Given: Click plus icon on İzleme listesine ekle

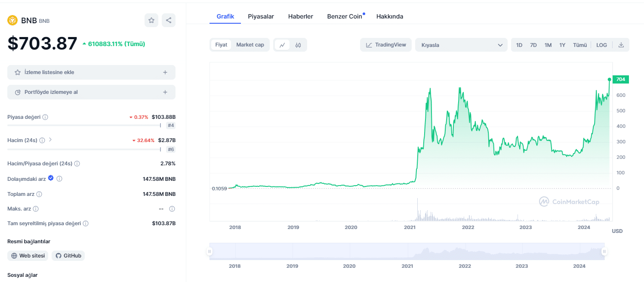Looking at the screenshot, I should (165, 72).
